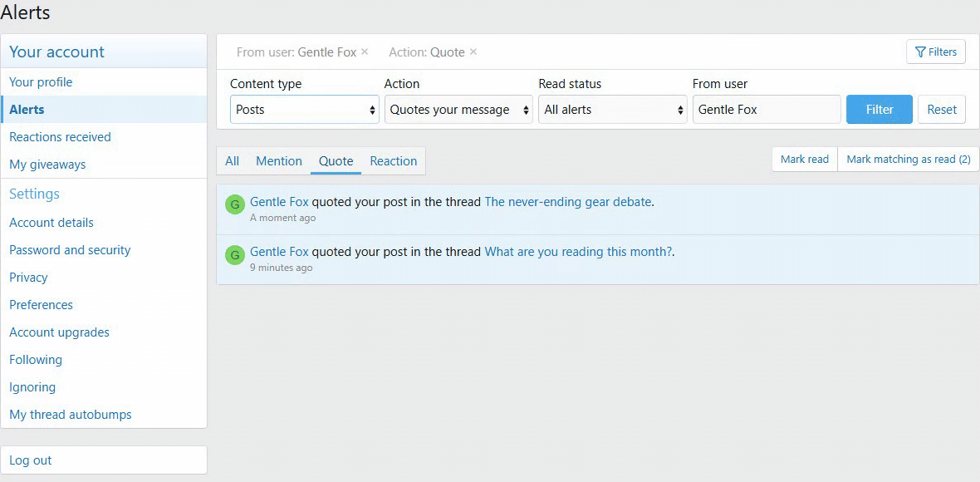Click the Mark read button
The height and width of the screenshot is (482, 980).
click(805, 160)
